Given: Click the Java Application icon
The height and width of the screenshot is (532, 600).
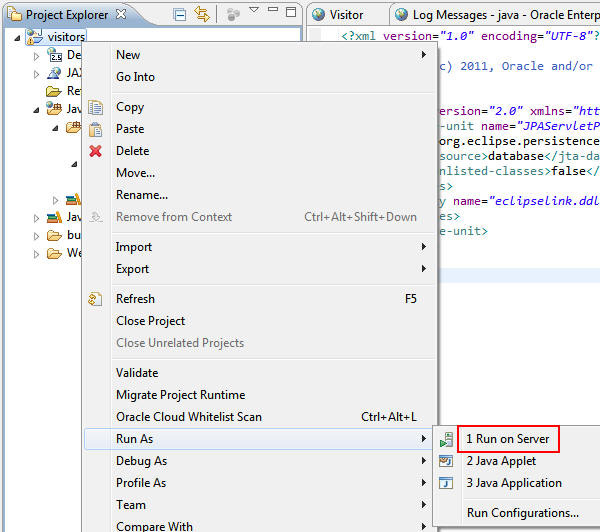Looking at the screenshot, I should point(446,483).
